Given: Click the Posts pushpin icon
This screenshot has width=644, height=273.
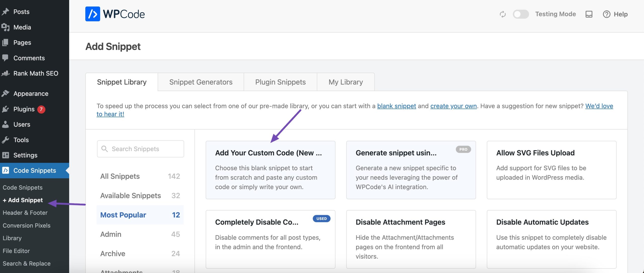Looking at the screenshot, I should pyautogui.click(x=5, y=12).
